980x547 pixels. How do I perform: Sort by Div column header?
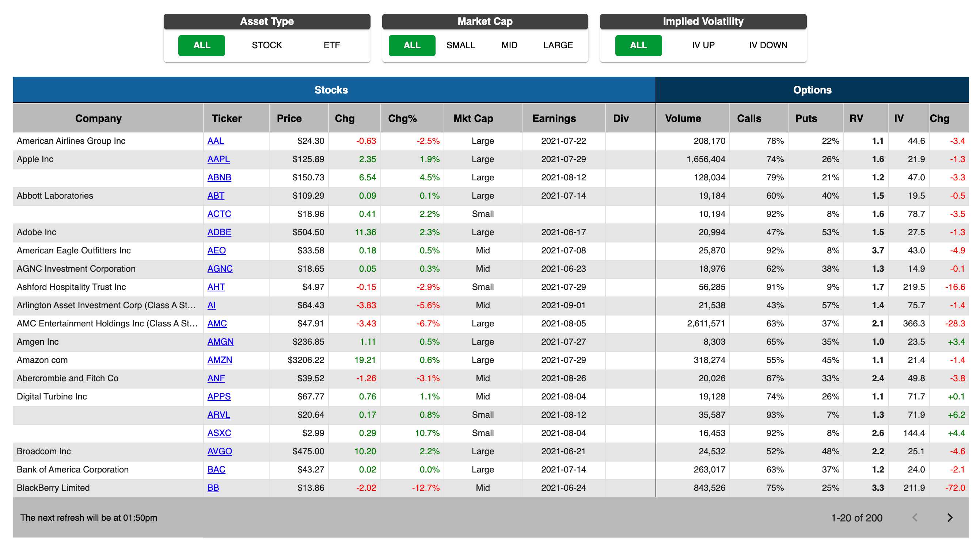coord(620,118)
